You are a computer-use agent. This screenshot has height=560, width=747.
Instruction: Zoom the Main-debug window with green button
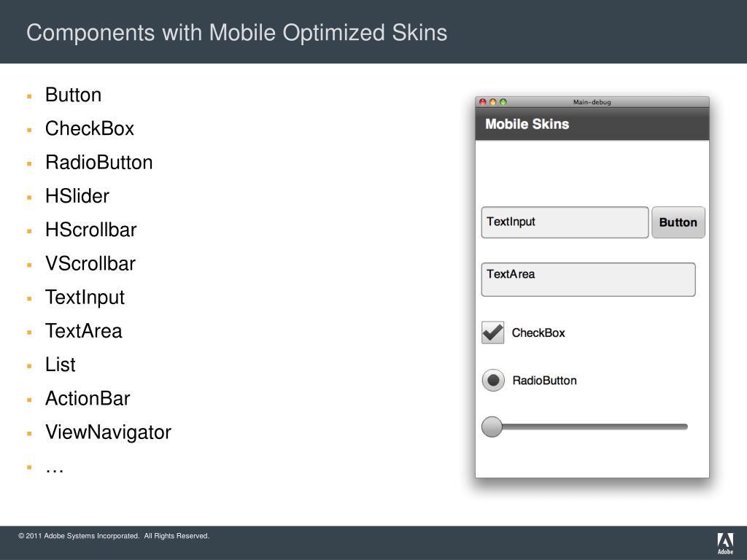click(x=503, y=102)
